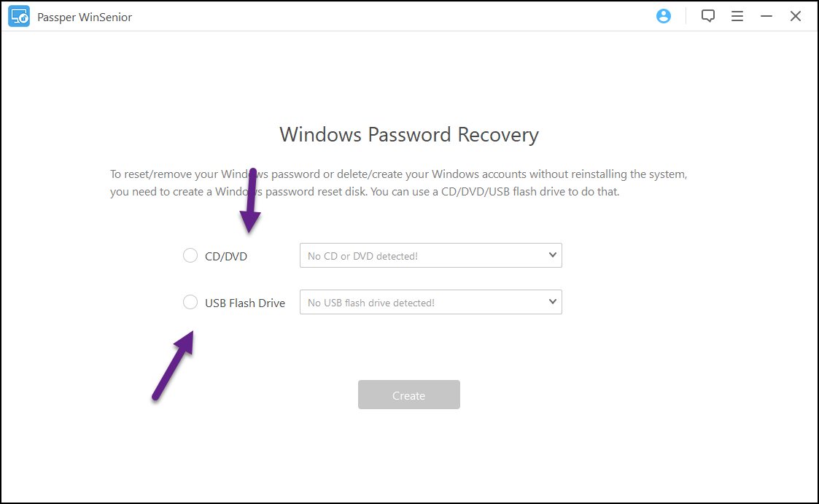
Task: Open the 'No CD or DVD detected!' dropdown
Action: tap(423, 256)
